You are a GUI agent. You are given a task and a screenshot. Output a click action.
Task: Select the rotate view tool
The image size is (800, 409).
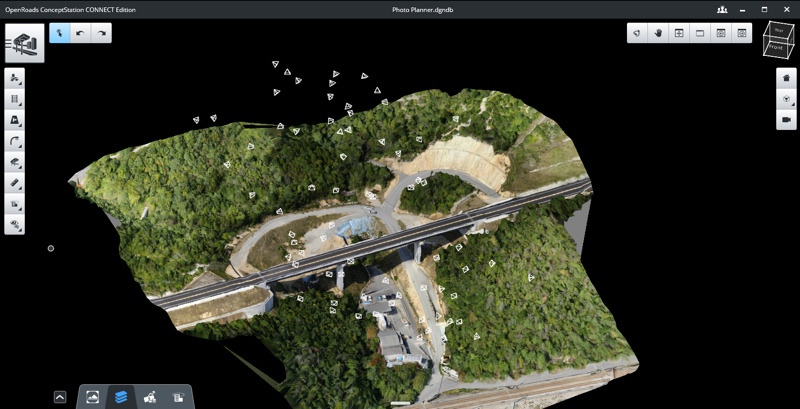pyautogui.click(x=637, y=33)
